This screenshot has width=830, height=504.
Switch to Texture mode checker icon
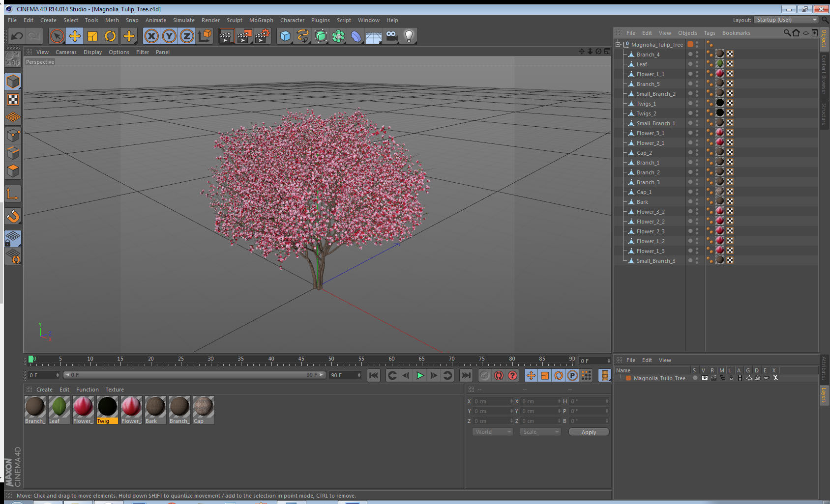coord(13,100)
